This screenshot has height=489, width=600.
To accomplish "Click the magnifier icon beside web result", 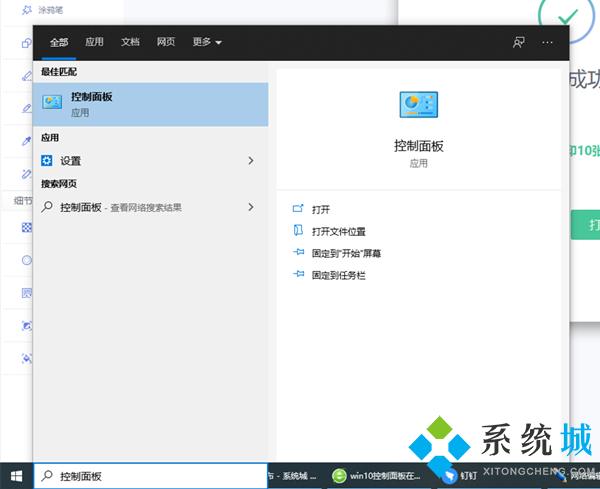I will coord(47,207).
